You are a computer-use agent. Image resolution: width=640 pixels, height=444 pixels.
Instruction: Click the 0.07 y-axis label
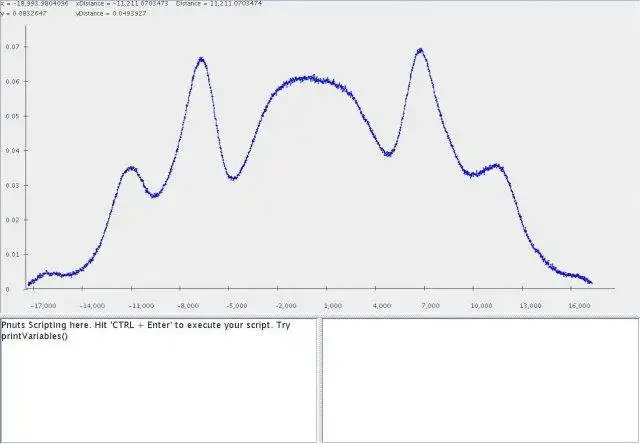point(12,47)
